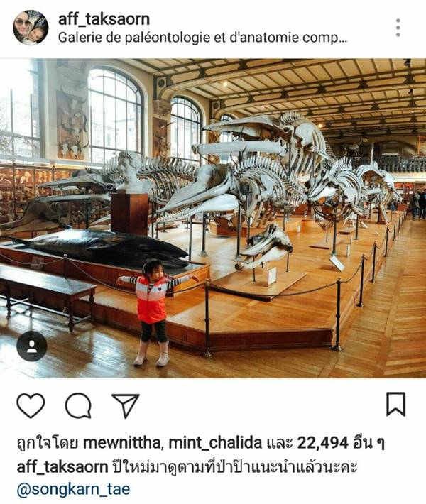Open the mint_chalida liker profile

coord(215,443)
